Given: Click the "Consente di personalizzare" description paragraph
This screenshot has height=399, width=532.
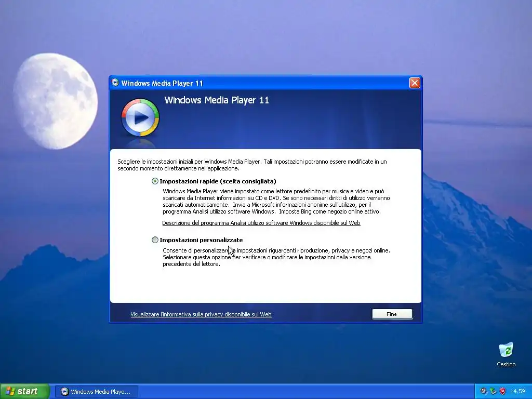Looking at the screenshot, I should coord(276,257).
